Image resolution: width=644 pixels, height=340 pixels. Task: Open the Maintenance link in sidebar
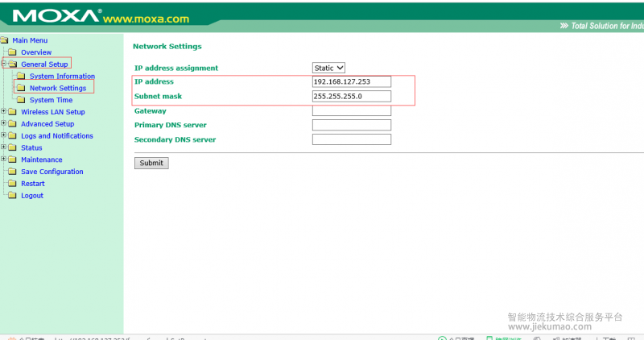coord(41,160)
